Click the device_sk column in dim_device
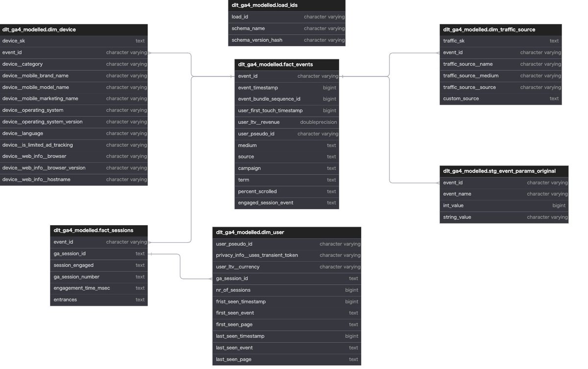Viewport: 588px width, 369px height. coord(73,41)
